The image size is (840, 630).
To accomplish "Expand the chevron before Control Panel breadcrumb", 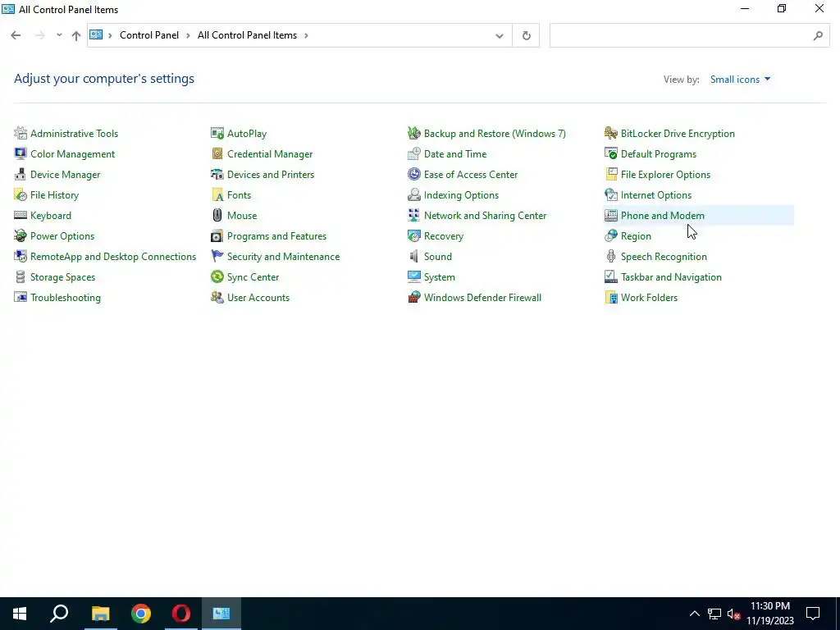I will [110, 35].
